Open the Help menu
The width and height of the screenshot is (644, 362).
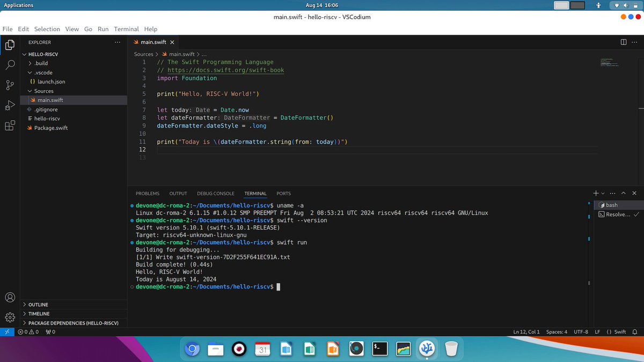point(151,29)
